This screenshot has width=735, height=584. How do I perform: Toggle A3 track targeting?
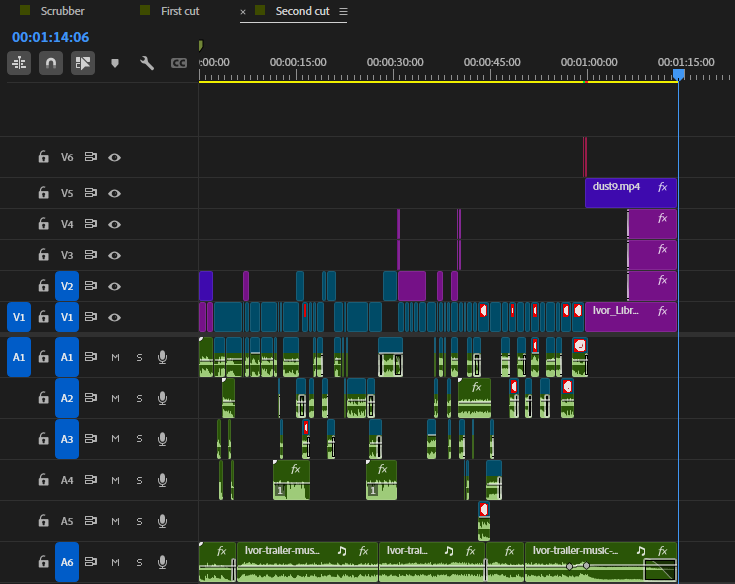click(67, 439)
